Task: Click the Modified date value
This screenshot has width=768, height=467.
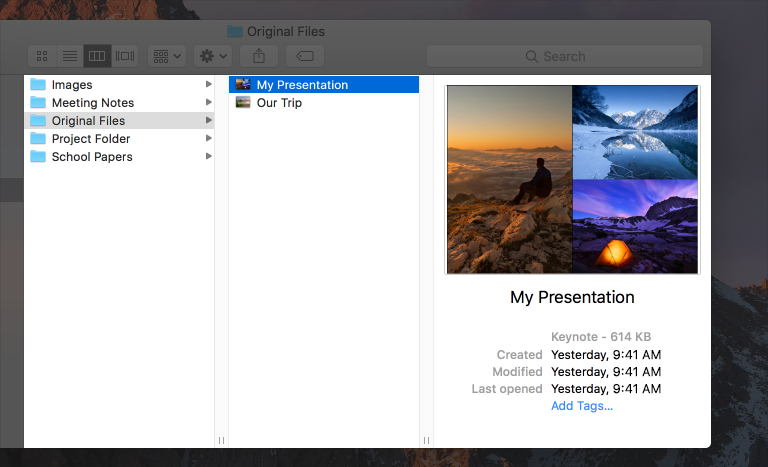Action: (x=606, y=371)
